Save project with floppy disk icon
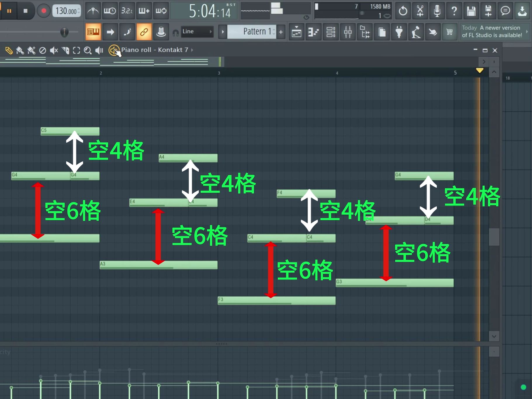The width and height of the screenshot is (532, 399). click(471, 11)
